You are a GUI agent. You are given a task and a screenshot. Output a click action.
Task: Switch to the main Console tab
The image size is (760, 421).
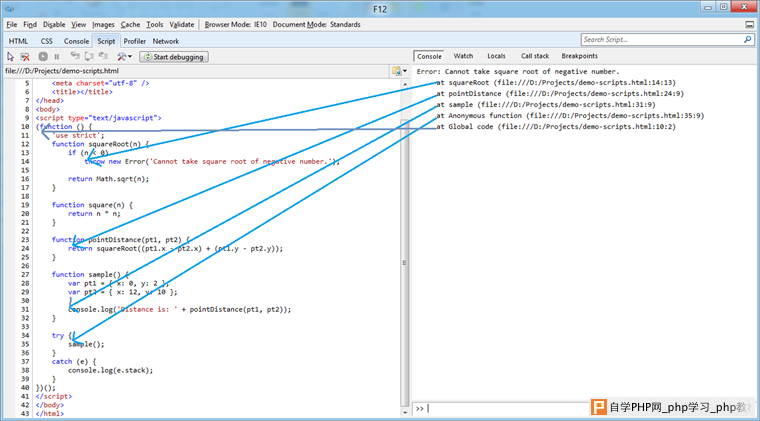[x=76, y=41]
